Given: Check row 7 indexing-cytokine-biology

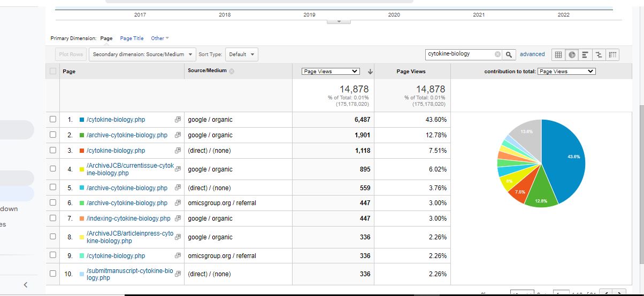Looking at the screenshot, I should (x=53, y=219).
